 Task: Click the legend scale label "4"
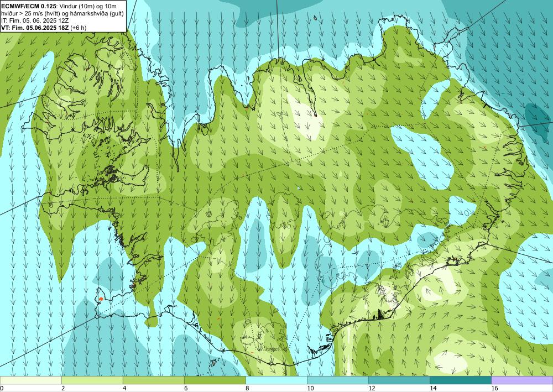pyautogui.click(x=124, y=388)
